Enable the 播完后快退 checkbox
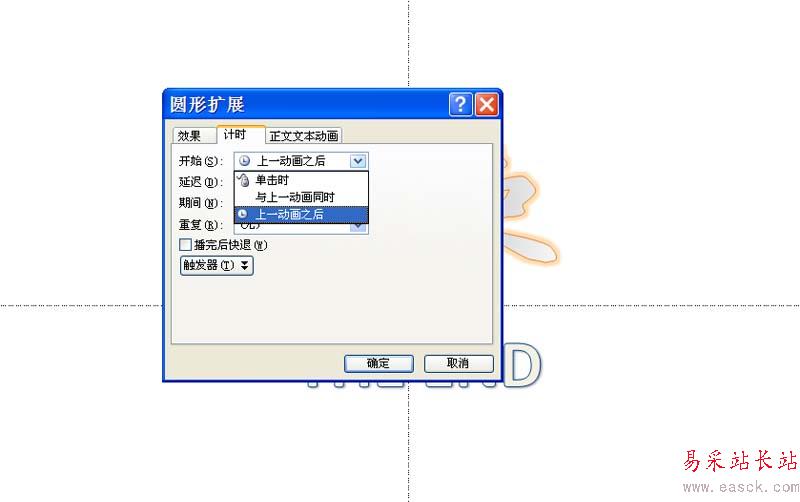Screen dimensions: 800x502 point(185,245)
